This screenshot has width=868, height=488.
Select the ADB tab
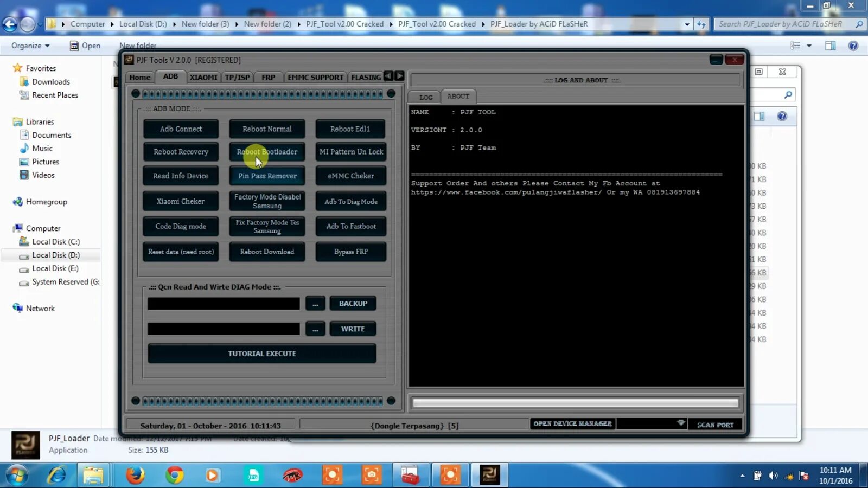(170, 76)
